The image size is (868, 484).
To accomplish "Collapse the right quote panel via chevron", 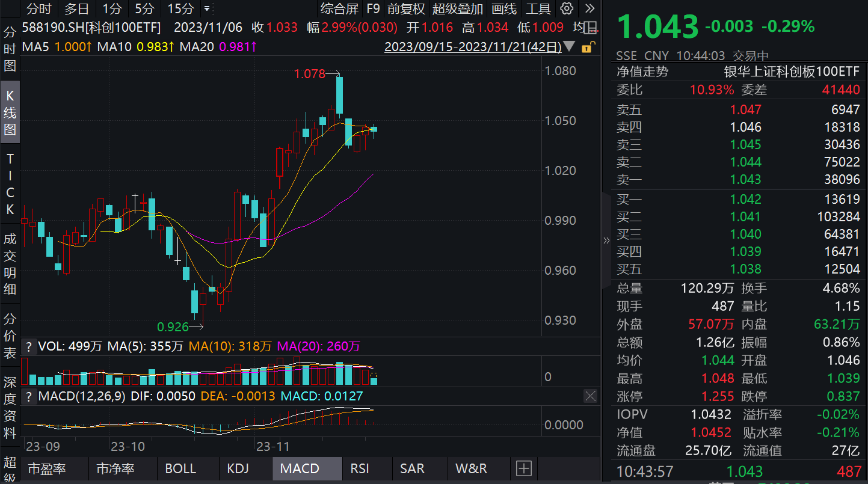I will (606, 240).
